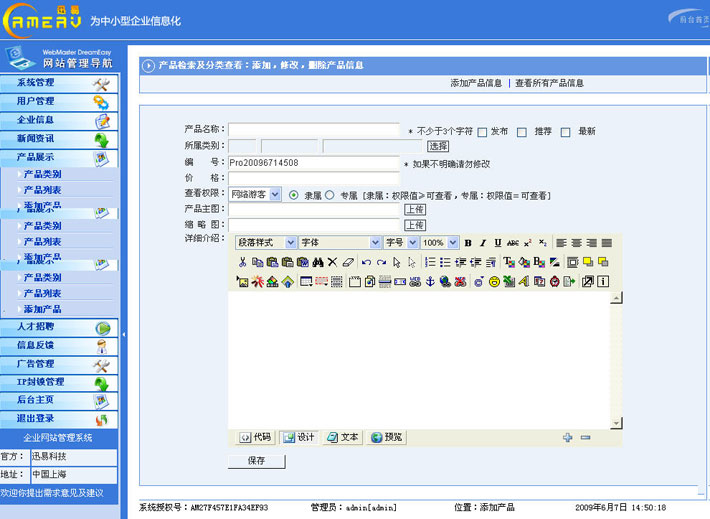Click the Underline formatting icon
This screenshot has width=710, height=519.
point(498,243)
